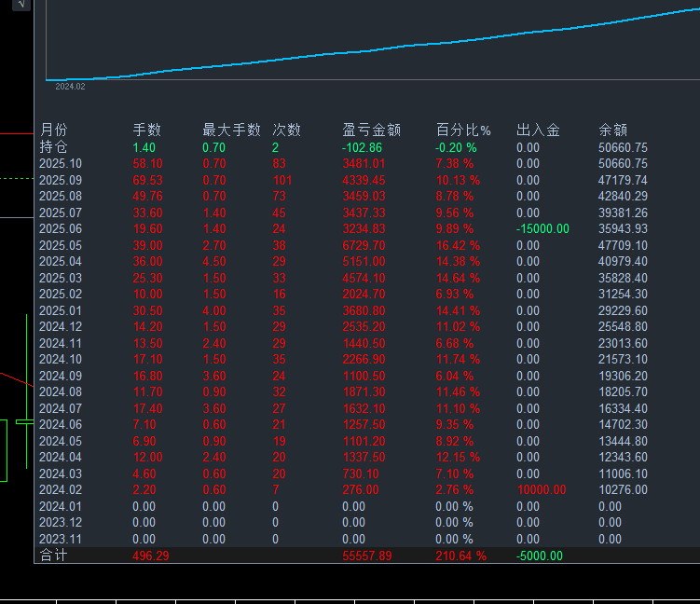Select the 2024.12 month row label
Image resolution: width=700 pixels, height=604 pixels.
coord(61,326)
